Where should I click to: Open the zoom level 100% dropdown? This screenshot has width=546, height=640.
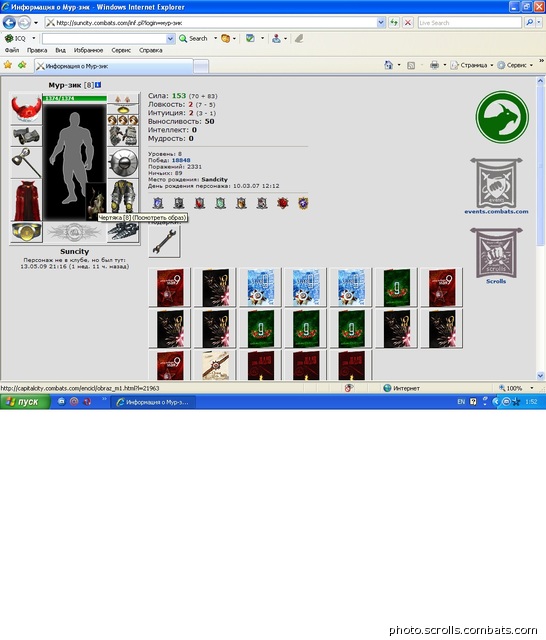click(x=532, y=388)
